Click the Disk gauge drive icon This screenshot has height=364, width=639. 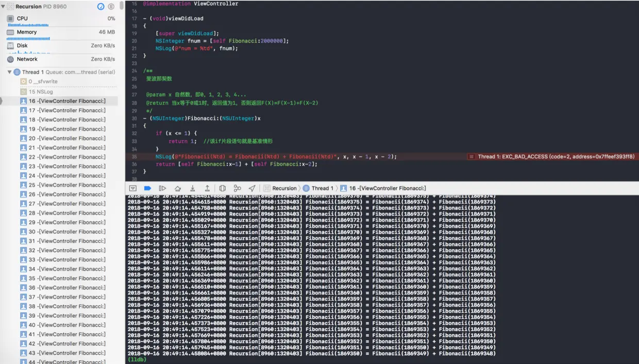(x=10, y=46)
